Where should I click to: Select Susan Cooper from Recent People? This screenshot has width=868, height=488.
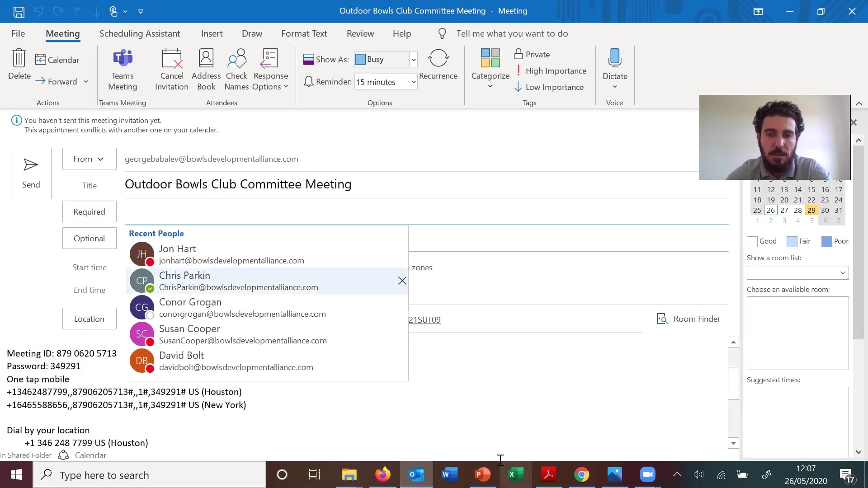click(266, 334)
